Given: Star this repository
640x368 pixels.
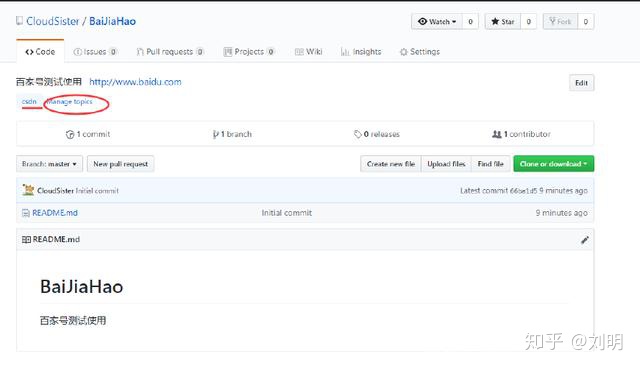Looking at the screenshot, I should point(503,22).
